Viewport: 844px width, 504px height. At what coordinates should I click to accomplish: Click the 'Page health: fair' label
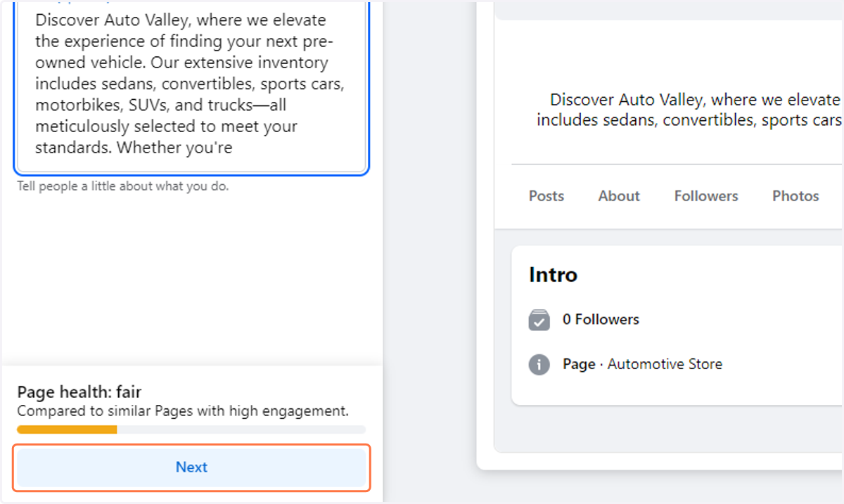79,392
